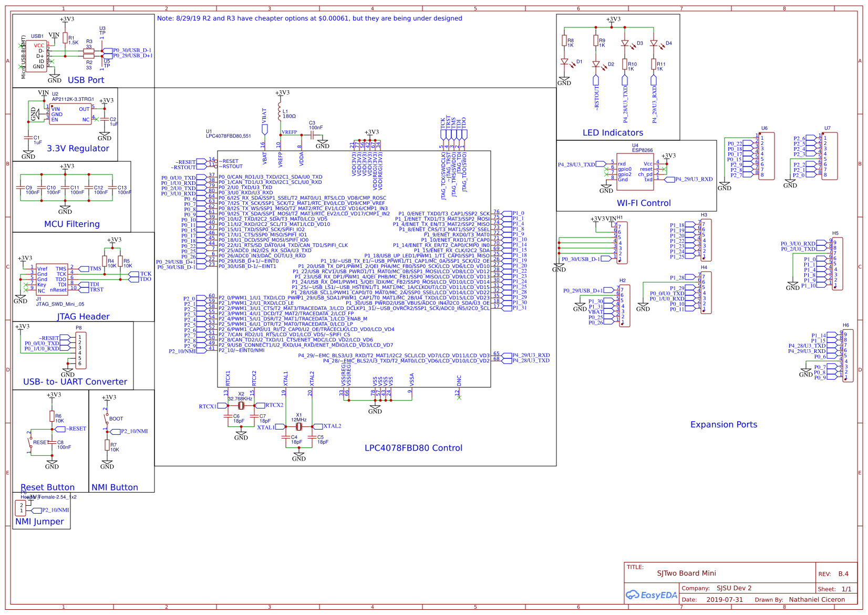The image size is (868, 615).
Task: Select capacitor C2 1uF symbol
Action: coord(105,120)
